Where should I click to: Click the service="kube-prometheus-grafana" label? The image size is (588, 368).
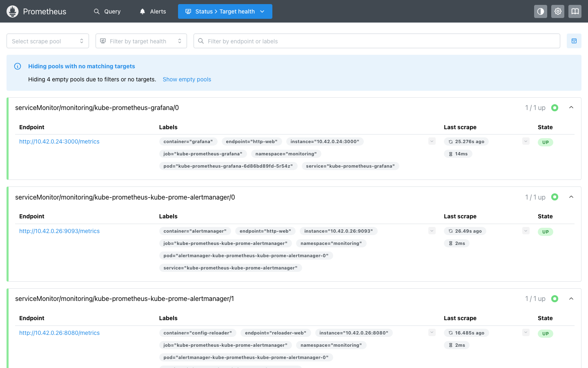(350, 166)
